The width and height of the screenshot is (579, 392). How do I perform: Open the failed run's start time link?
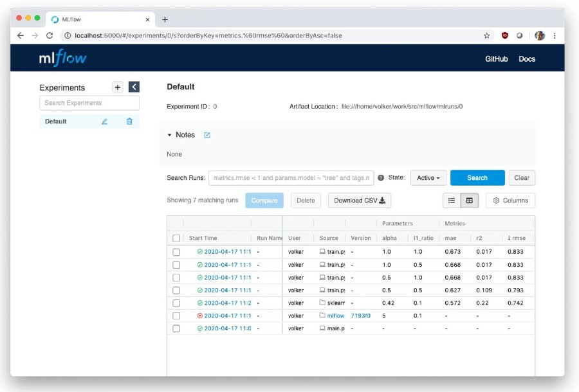click(x=228, y=316)
